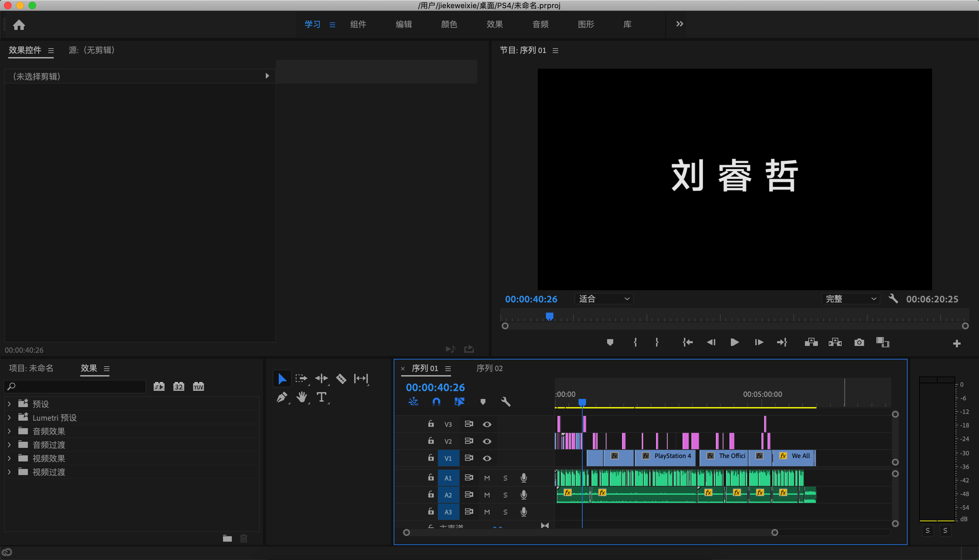Select the Hand tool
Image resolution: width=979 pixels, height=560 pixels.
tap(302, 397)
